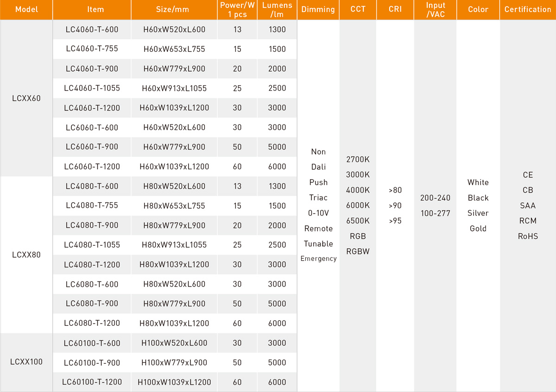The width and height of the screenshot is (556, 392).
Task: Click item LC4080-T-1055
Action: tap(92, 245)
